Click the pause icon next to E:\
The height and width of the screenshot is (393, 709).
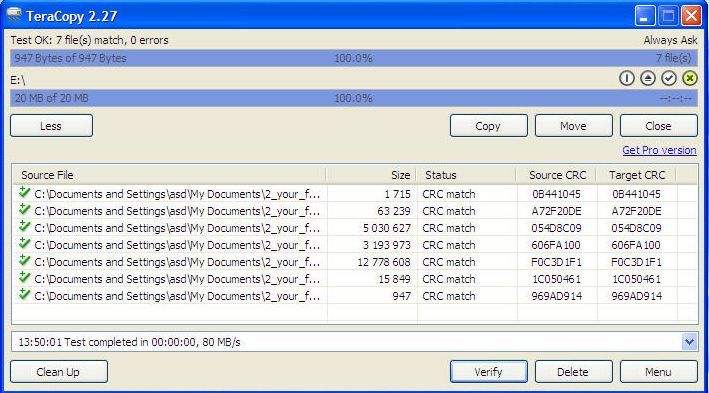click(x=626, y=78)
